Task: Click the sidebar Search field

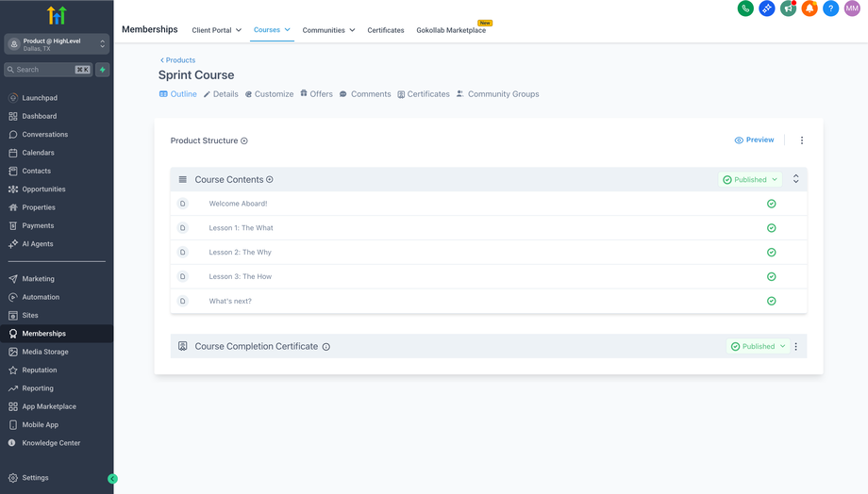Action: coord(48,70)
